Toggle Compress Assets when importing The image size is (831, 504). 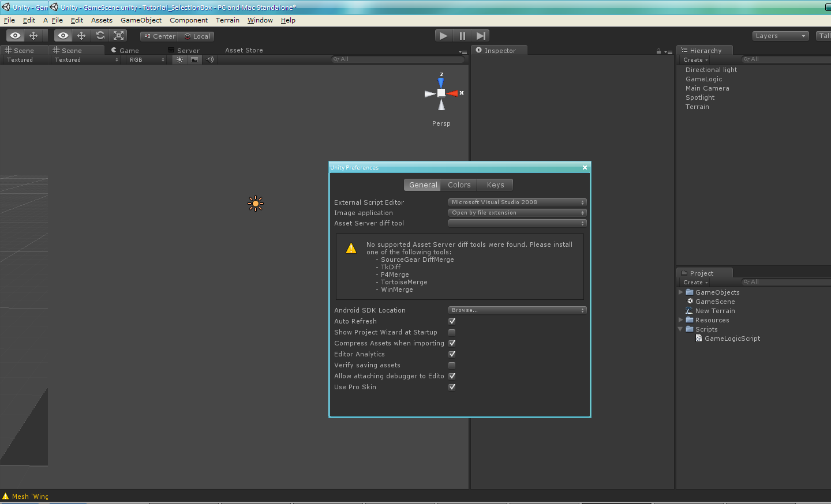pos(452,343)
